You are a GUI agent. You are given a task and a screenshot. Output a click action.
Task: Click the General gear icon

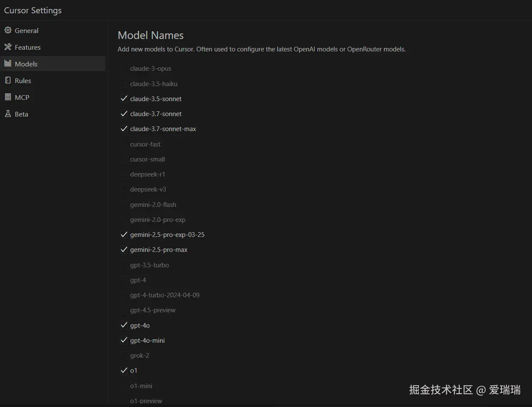tap(8, 30)
